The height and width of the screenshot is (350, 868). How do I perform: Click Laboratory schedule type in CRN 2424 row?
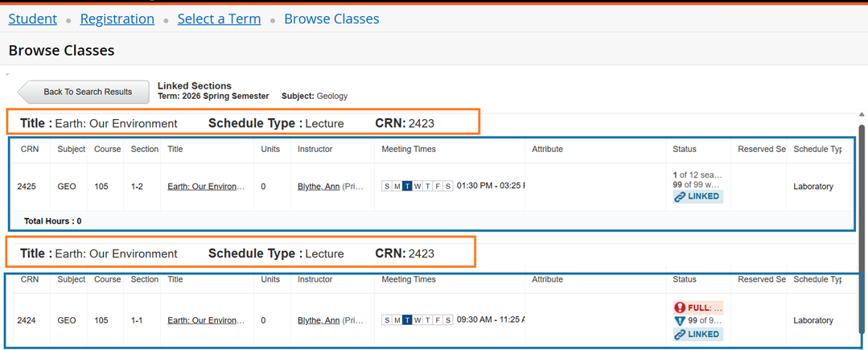(x=813, y=320)
